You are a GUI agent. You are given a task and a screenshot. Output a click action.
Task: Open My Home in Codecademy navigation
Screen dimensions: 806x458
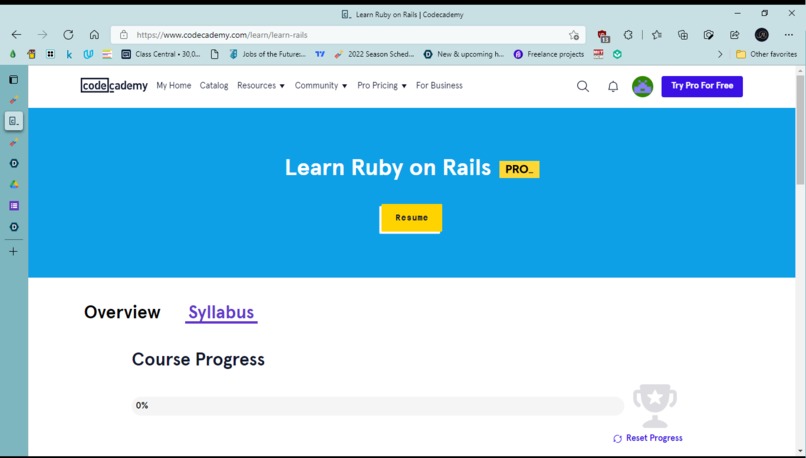pos(174,85)
